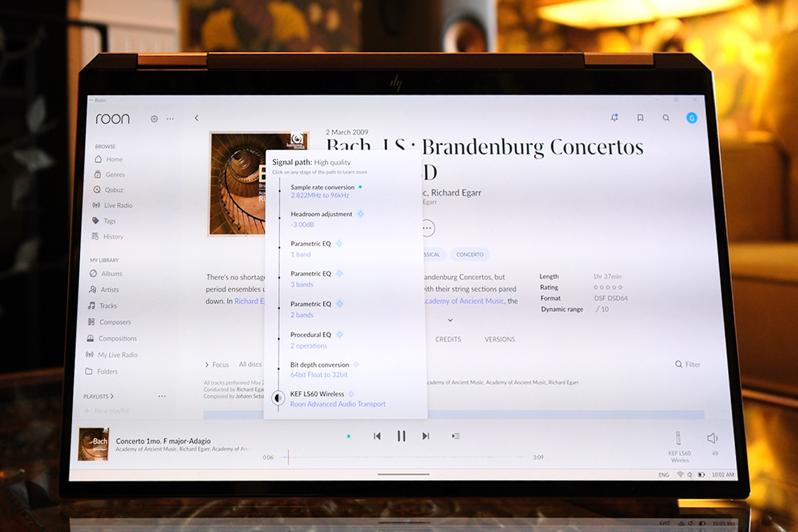This screenshot has width=798, height=532.
Task: Select the Artists icon under My Library
Action: [92, 289]
